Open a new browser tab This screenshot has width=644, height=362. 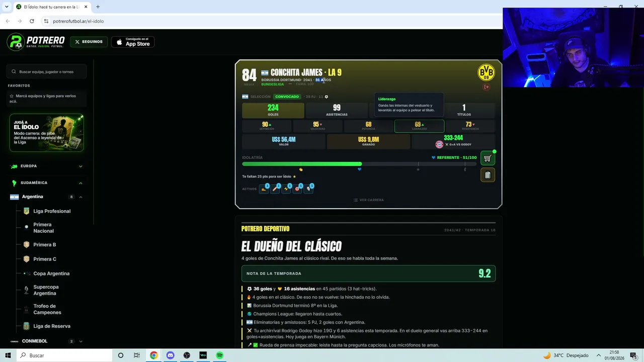(x=98, y=7)
